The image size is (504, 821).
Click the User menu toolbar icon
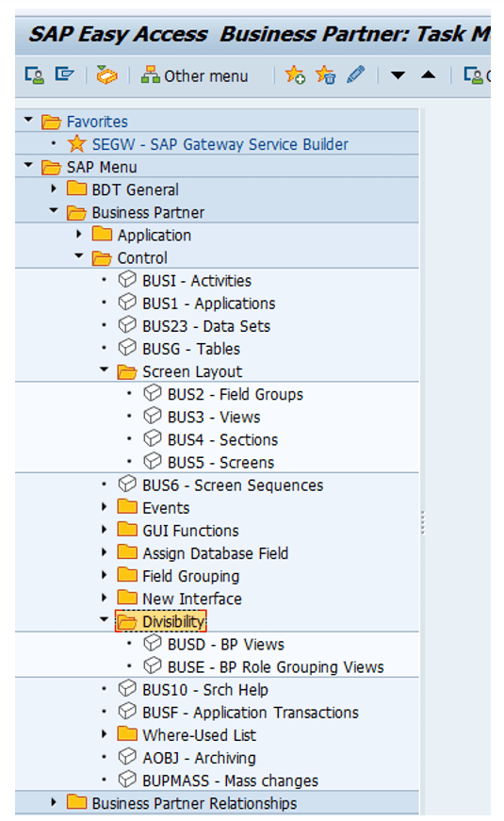tap(34, 75)
